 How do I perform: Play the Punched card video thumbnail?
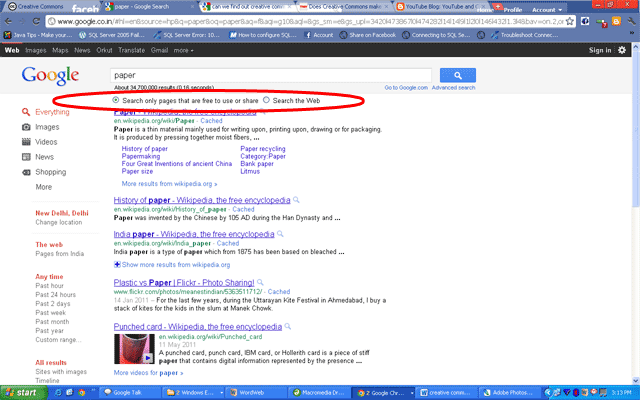tap(134, 349)
